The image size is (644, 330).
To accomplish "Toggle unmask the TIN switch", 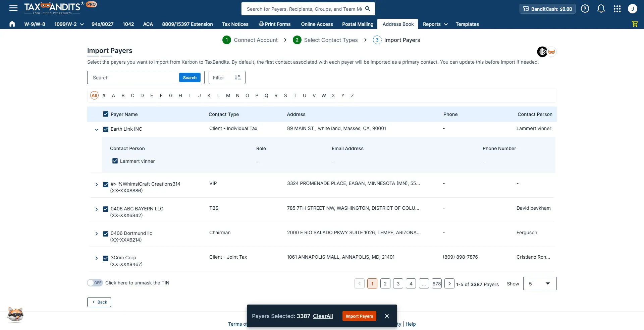I will tap(95, 283).
